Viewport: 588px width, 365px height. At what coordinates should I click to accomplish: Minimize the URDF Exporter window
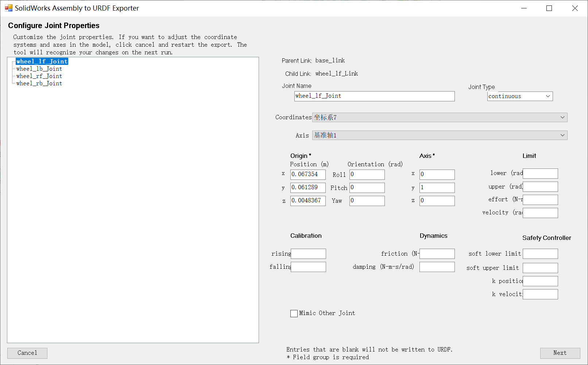click(524, 8)
